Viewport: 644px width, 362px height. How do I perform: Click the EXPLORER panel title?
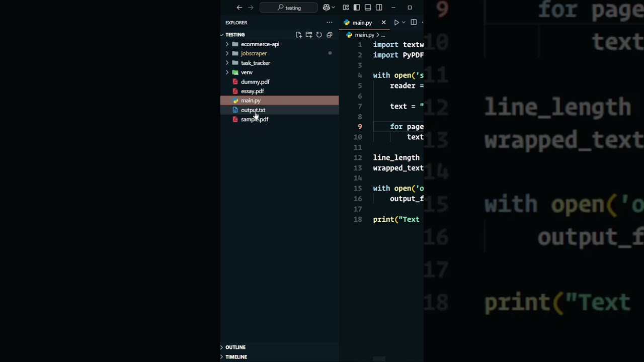[x=236, y=23]
